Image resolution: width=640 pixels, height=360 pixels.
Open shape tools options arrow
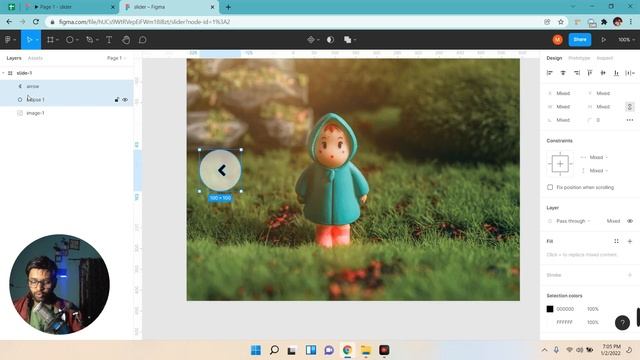click(77, 40)
